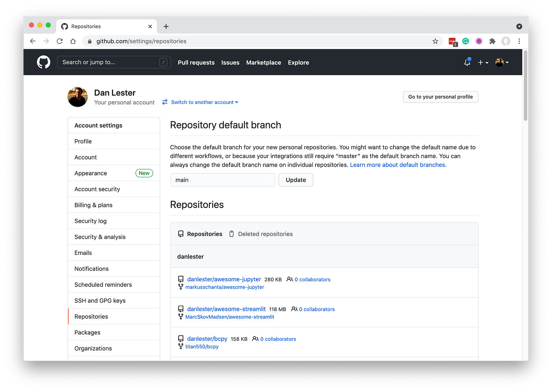Open the avatar account menu
The width and height of the screenshot is (552, 392).
point(502,62)
